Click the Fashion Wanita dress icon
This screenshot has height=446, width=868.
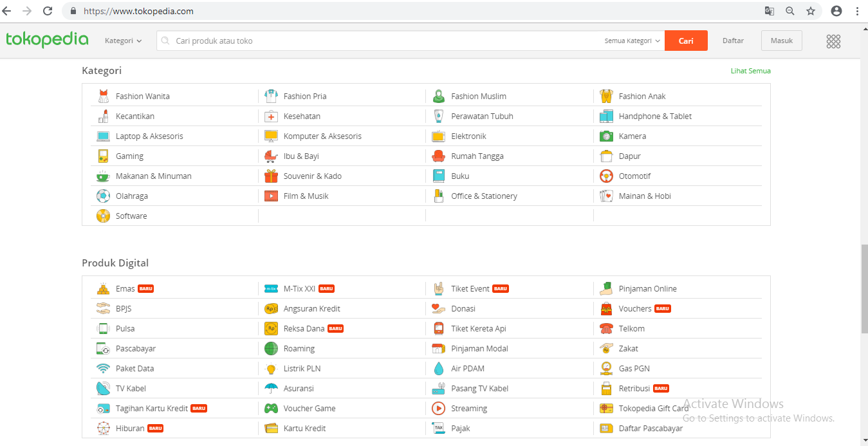103,97
